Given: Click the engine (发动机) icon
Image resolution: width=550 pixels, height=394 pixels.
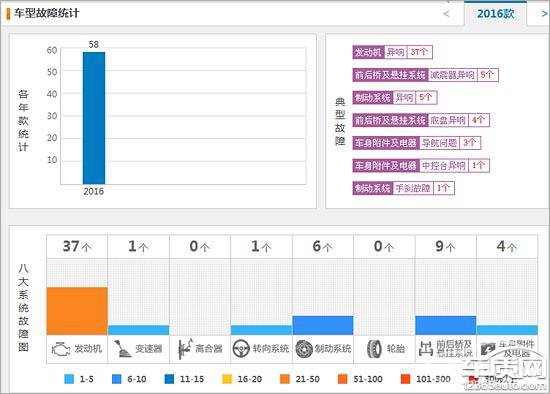Looking at the screenshot, I should pyautogui.click(x=61, y=349).
